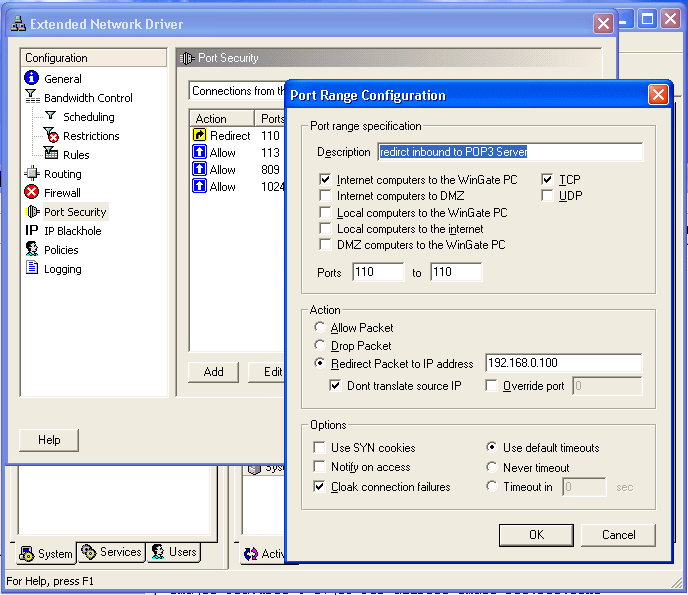688x595 pixels.
Task: Toggle Cloak connection failures checkbox
Action: pyautogui.click(x=319, y=486)
